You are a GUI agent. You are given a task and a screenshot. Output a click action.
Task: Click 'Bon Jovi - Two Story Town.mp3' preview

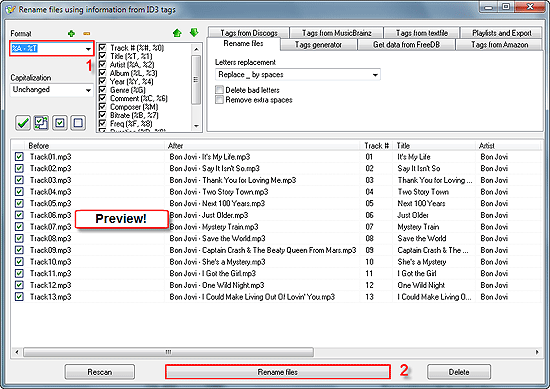219,192
